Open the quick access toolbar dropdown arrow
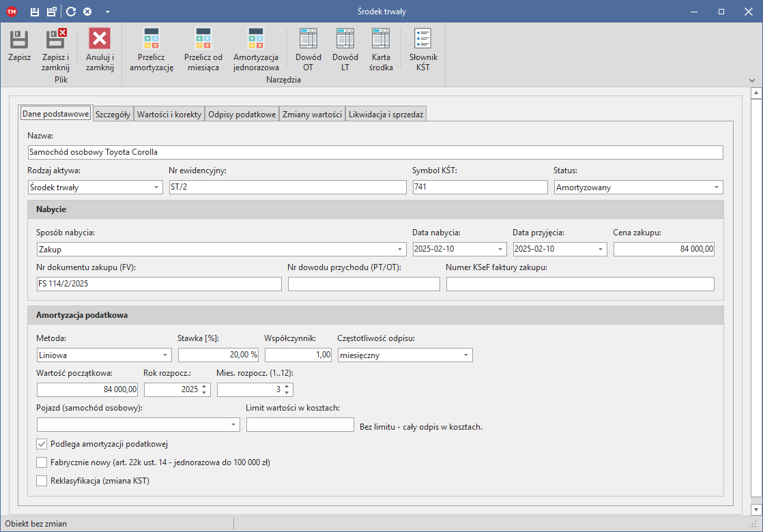This screenshot has width=763, height=532. coord(108,12)
